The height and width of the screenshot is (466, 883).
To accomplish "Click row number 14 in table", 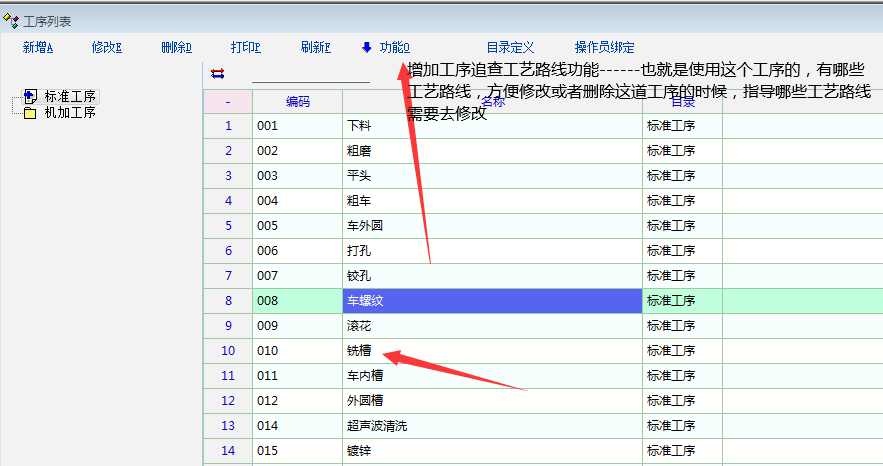I will coord(228,451).
